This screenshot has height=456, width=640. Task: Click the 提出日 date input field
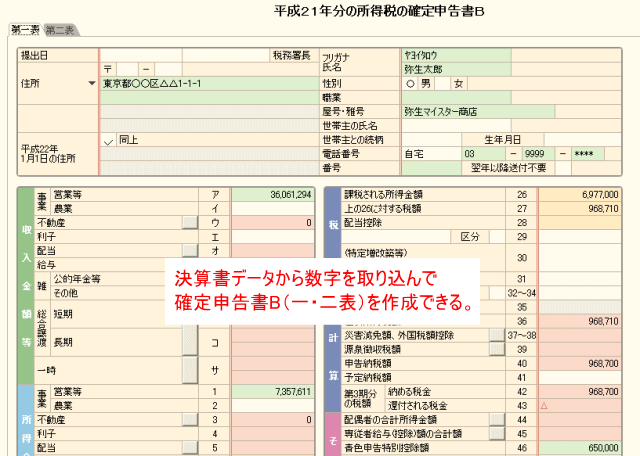(141, 55)
